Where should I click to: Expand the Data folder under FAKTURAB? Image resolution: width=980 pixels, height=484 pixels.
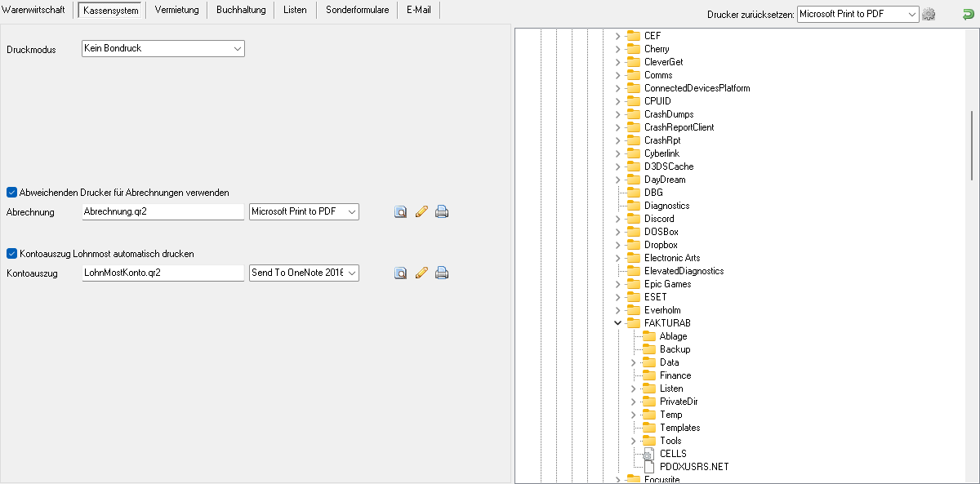[633, 362]
